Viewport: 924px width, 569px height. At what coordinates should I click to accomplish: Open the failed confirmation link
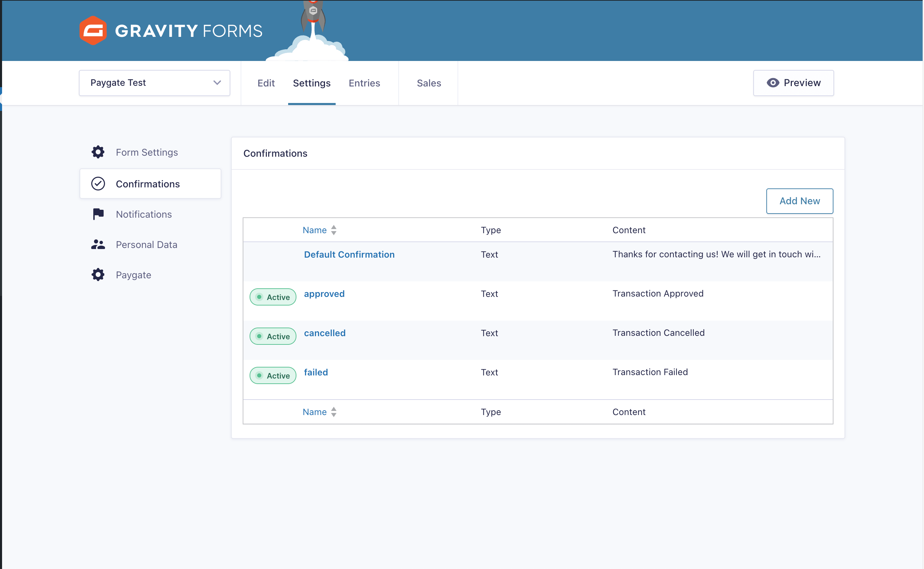tap(316, 372)
